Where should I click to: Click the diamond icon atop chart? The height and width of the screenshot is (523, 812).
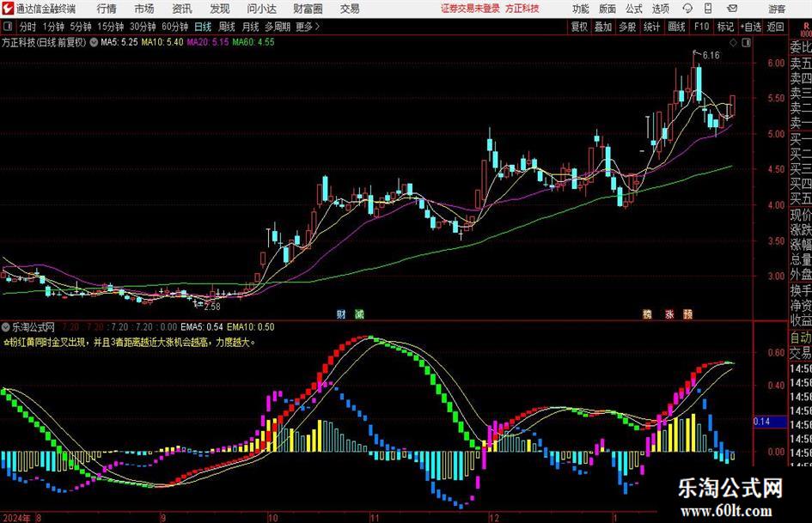(733, 43)
